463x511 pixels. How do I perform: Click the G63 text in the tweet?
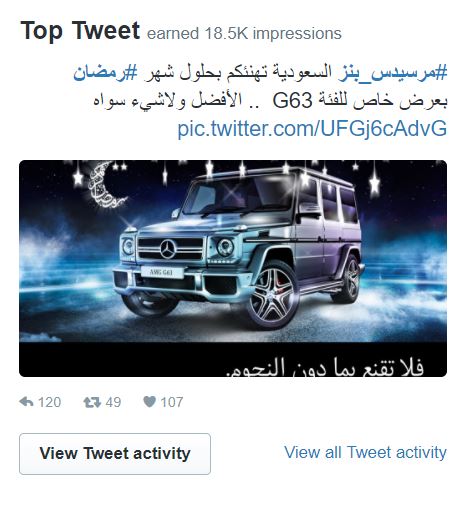coord(292,101)
